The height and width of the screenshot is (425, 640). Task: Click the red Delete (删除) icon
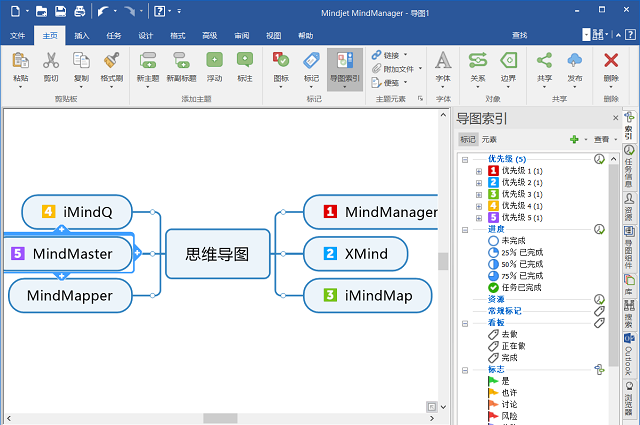[x=611, y=60]
